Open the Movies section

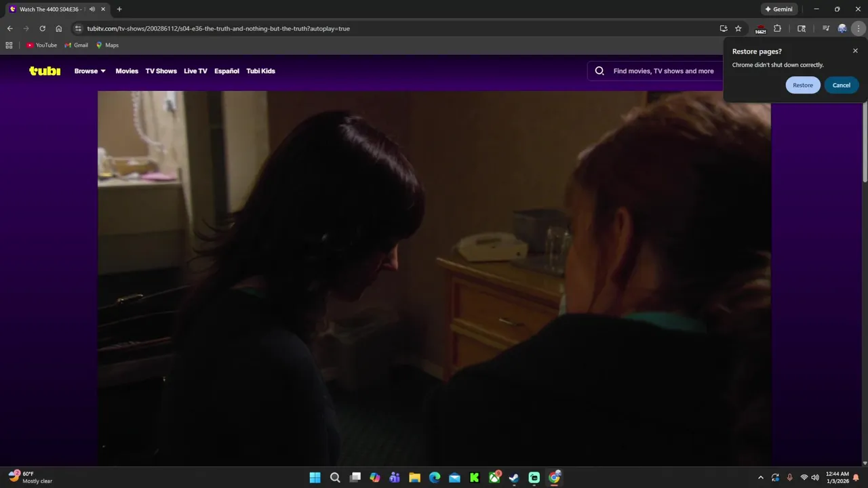(127, 70)
